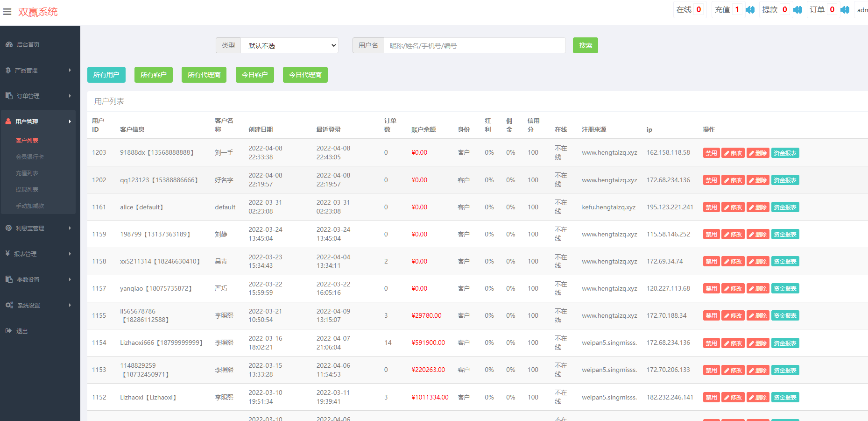Open 会员银行卡 in the sidebar submenu
The width and height of the screenshot is (868, 421).
click(x=30, y=157)
